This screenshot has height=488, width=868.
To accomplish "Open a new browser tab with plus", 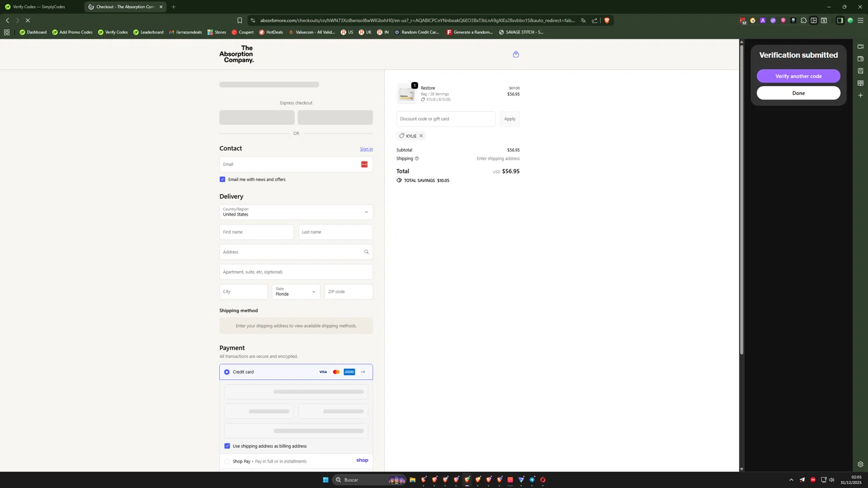I will click(x=173, y=7).
